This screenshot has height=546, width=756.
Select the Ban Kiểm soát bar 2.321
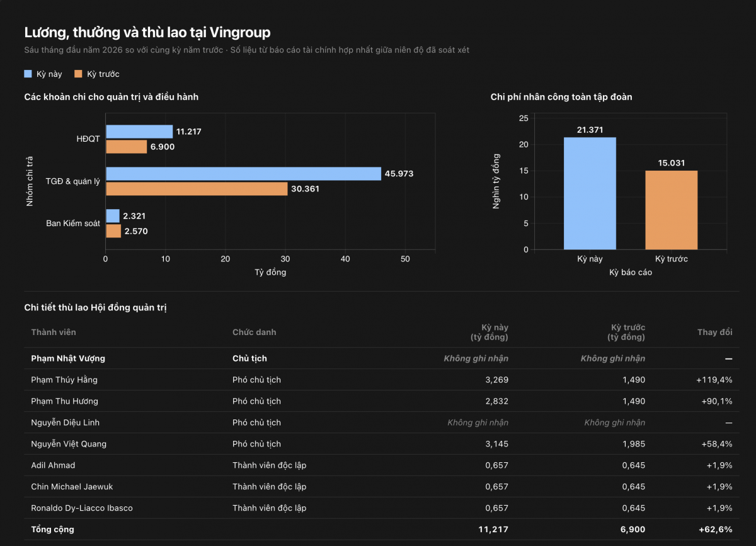click(113, 216)
